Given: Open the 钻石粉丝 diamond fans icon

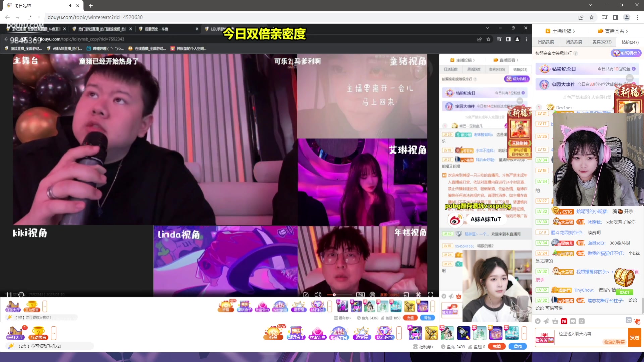Looking at the screenshot, I should click(x=384, y=333).
